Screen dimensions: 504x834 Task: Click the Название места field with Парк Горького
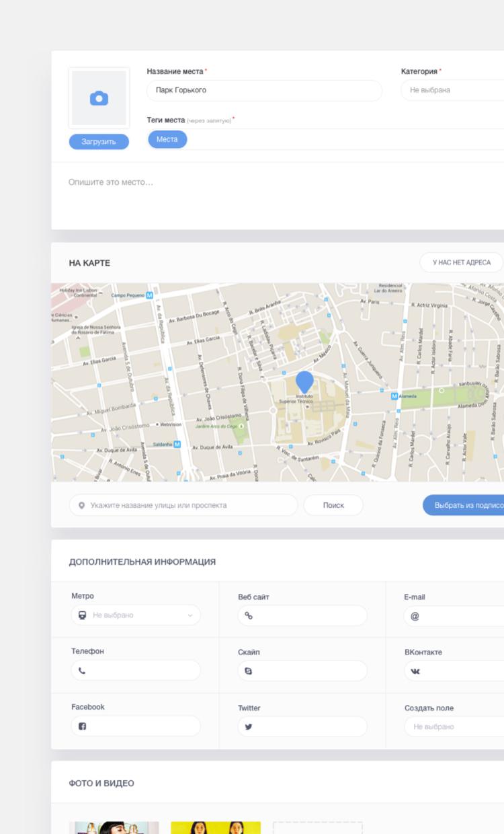[x=264, y=90]
